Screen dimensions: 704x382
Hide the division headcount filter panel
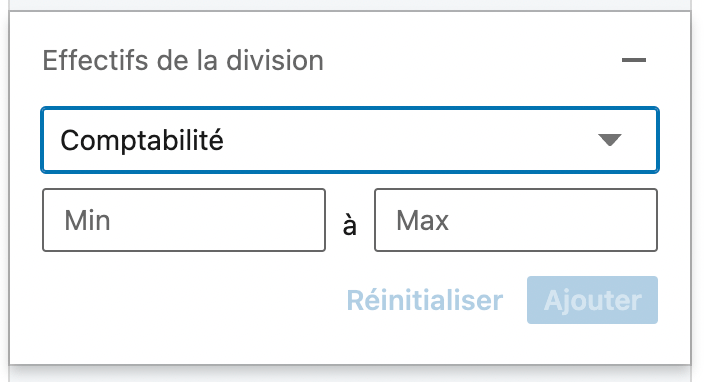pos(634,60)
